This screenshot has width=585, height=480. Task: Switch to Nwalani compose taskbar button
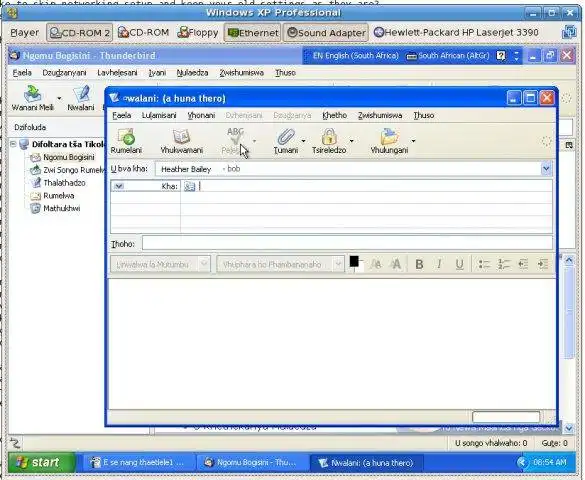coord(366,462)
